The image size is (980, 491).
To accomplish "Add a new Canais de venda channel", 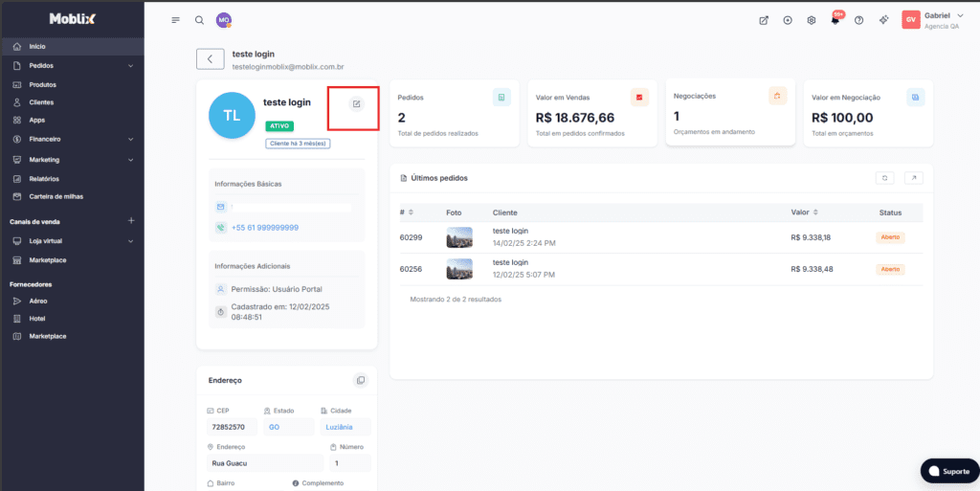I will [131, 221].
